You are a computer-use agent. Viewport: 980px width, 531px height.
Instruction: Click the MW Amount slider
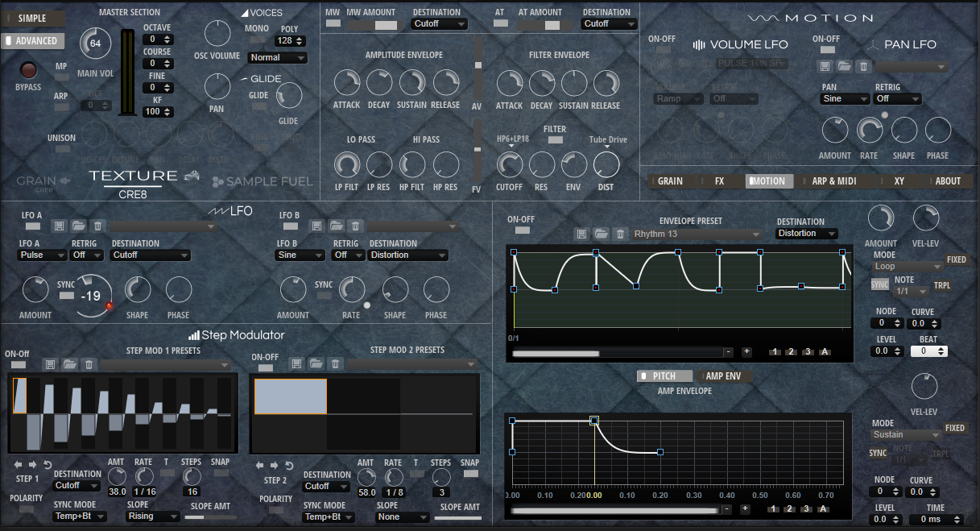374,25
